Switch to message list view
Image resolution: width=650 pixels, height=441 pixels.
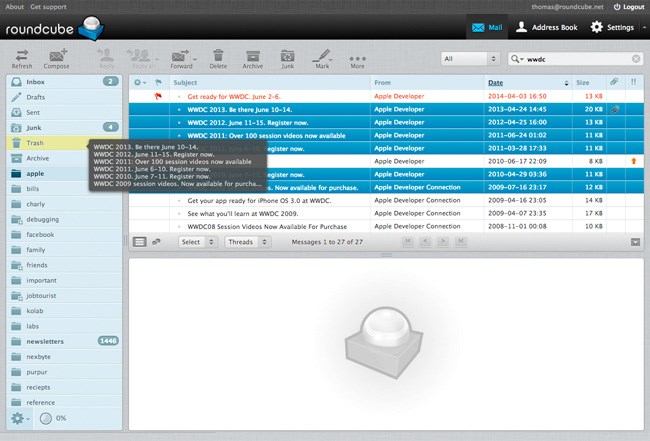(x=140, y=242)
